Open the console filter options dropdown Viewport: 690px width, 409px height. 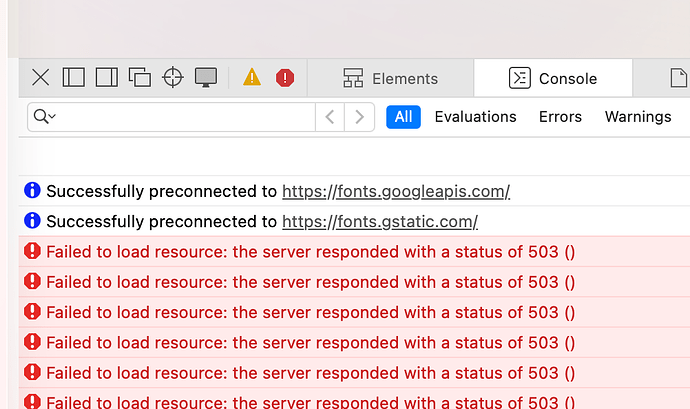(45, 117)
